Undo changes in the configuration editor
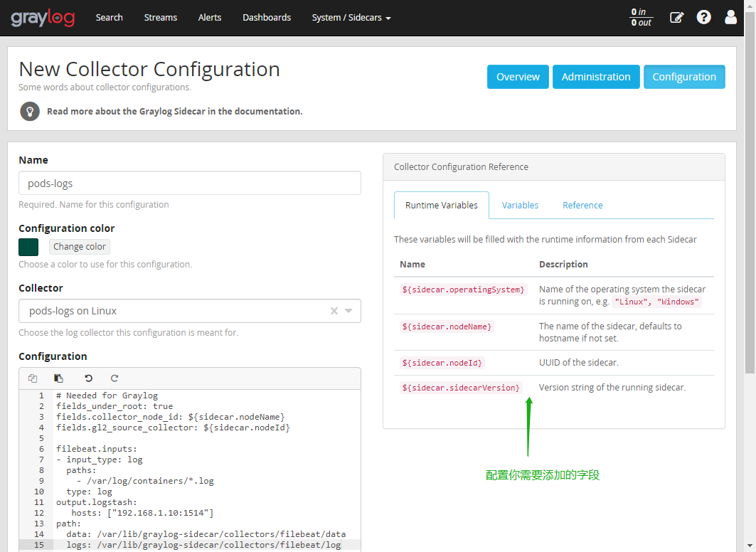 click(87, 378)
